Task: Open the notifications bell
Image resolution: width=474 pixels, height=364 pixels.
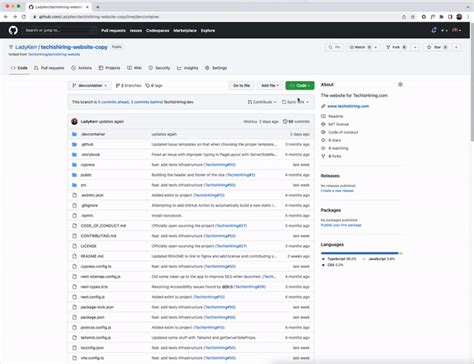Action: click(x=434, y=30)
